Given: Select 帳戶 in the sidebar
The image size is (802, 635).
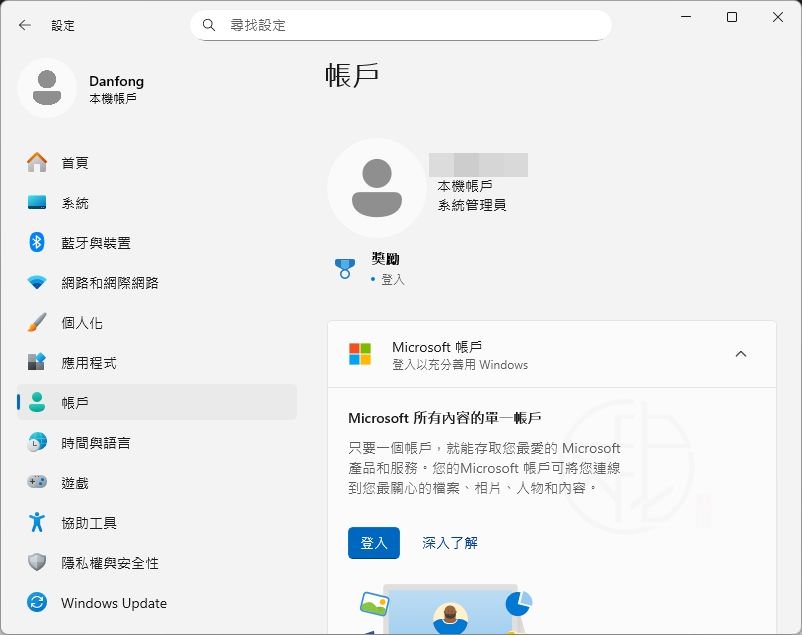Looking at the screenshot, I should pyautogui.click(x=157, y=402).
